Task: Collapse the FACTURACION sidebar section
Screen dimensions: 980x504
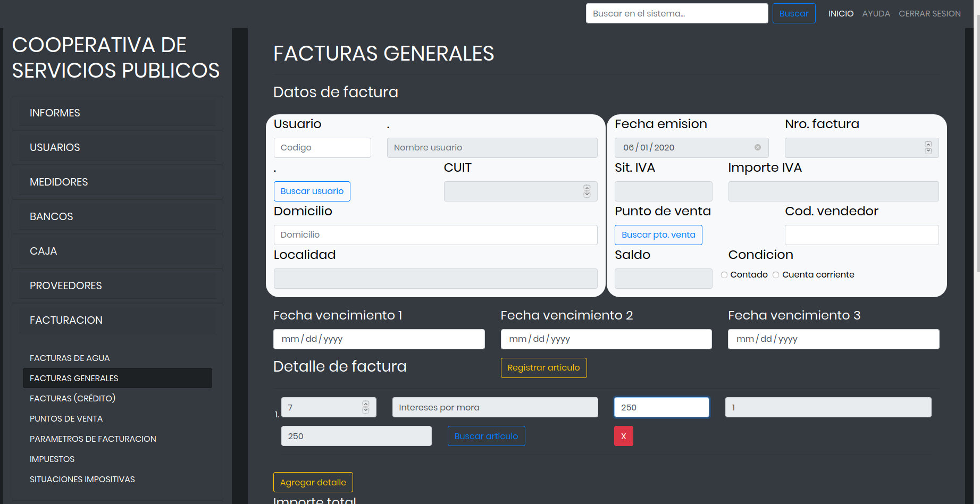Action: 118,320
